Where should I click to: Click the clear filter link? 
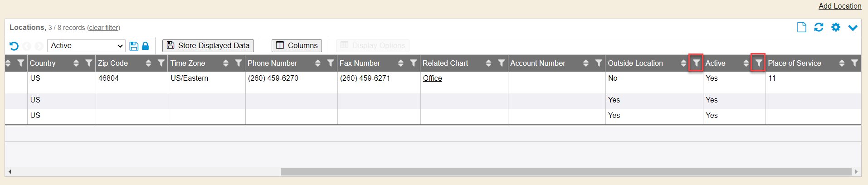pos(103,28)
